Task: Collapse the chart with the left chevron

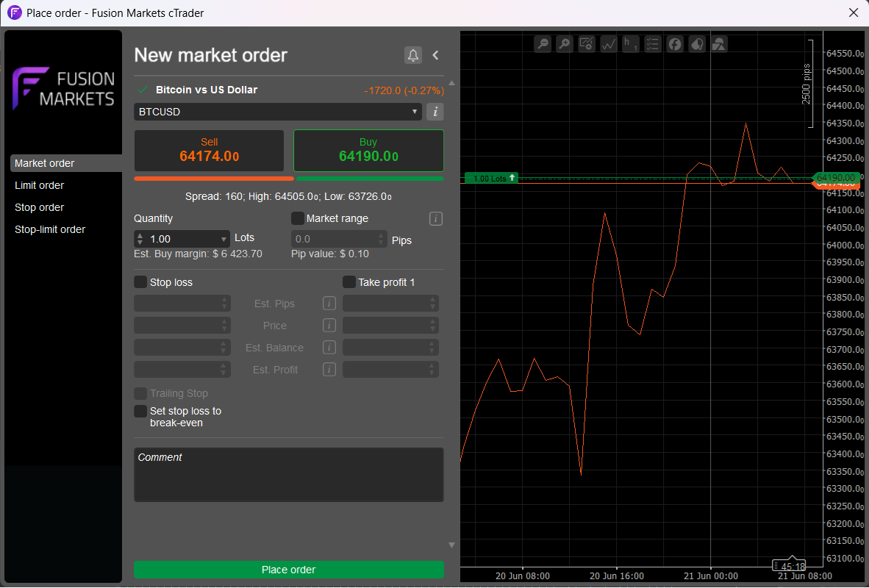Action: point(436,55)
